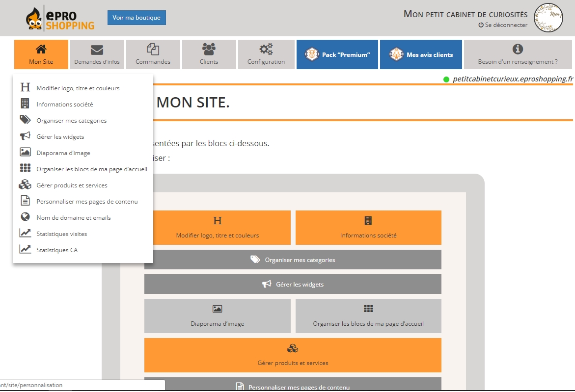Open Configuration gears tab
575x392 pixels.
[266, 54]
